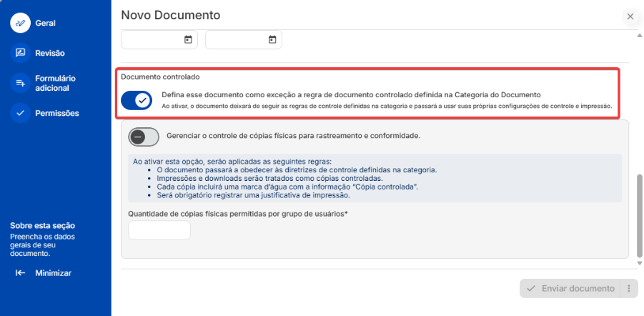Select the Geral section label
Viewport: 644px width, 316px height.
point(45,23)
